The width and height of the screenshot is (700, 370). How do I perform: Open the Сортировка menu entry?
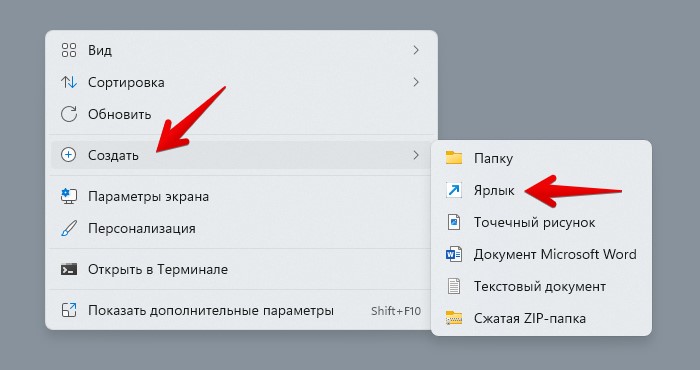tap(241, 82)
